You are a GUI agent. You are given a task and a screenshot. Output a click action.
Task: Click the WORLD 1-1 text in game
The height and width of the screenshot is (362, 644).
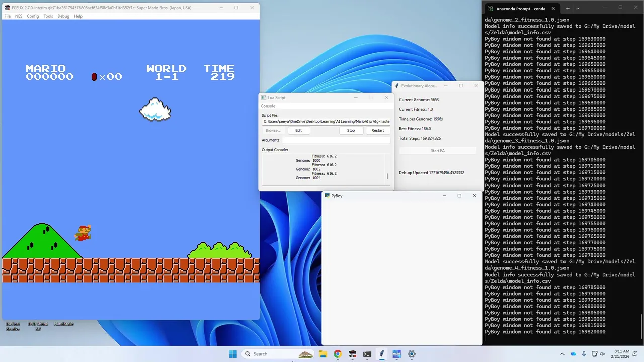pyautogui.click(x=166, y=72)
